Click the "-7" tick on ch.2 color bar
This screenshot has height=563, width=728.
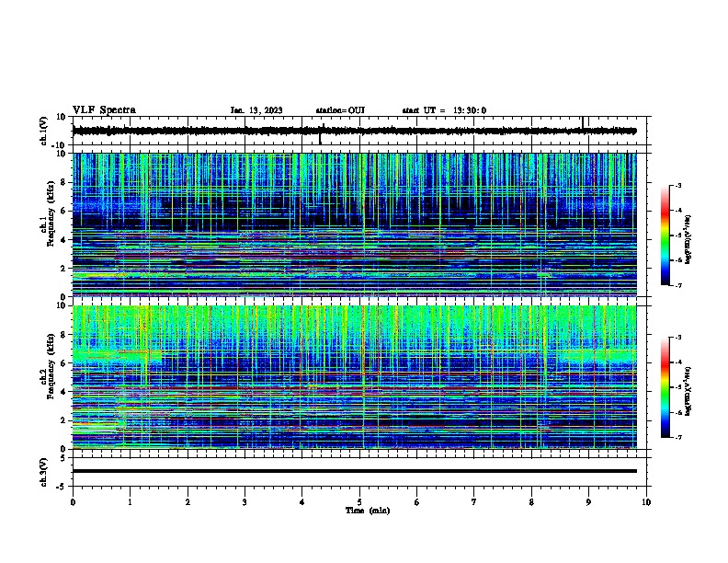tap(678, 437)
